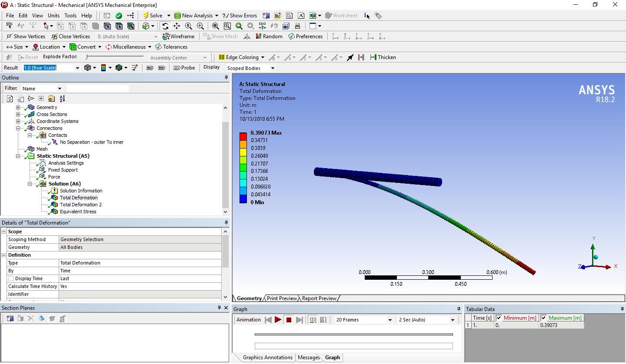This screenshot has height=364, width=626.
Task: Click the Show Vertices icon
Action: [x=9, y=36]
